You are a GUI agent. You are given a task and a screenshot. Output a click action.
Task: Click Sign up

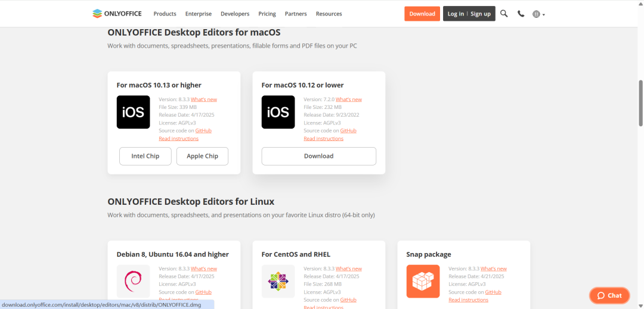click(x=481, y=14)
